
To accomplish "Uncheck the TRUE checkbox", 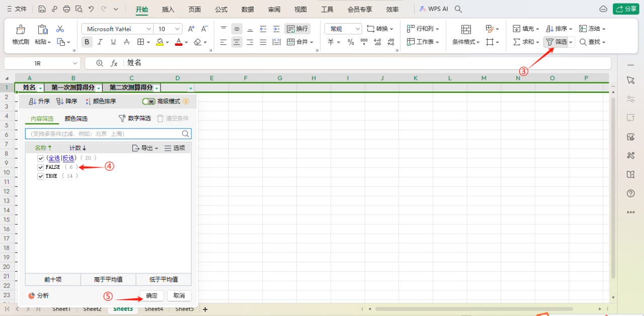I will [41, 176].
